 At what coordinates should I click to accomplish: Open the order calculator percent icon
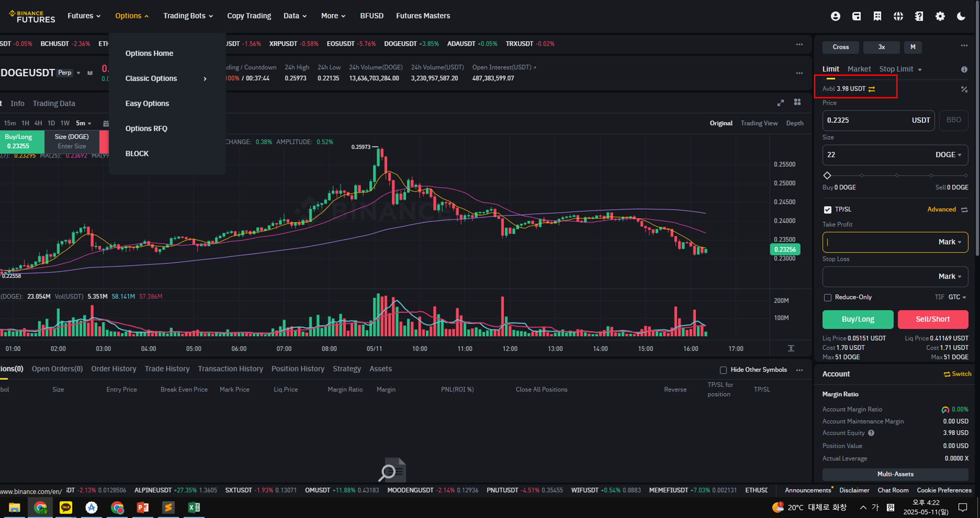tap(964, 89)
